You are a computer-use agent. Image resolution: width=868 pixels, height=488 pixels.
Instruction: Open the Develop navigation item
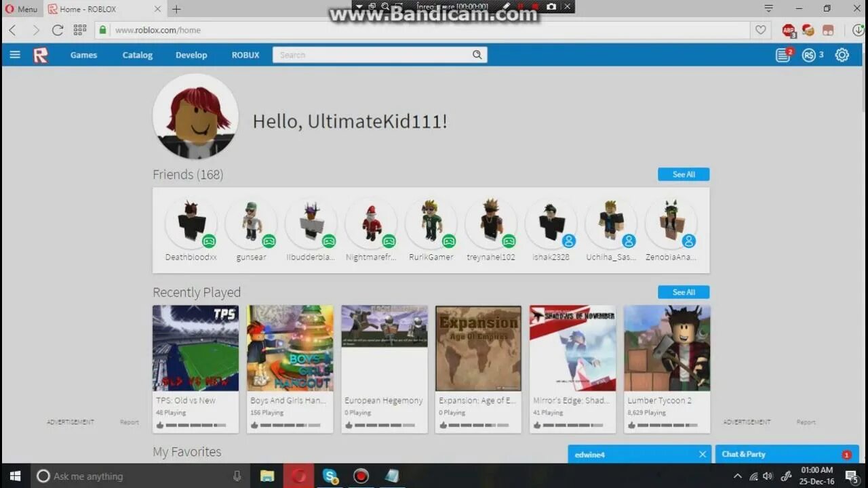pyautogui.click(x=191, y=55)
